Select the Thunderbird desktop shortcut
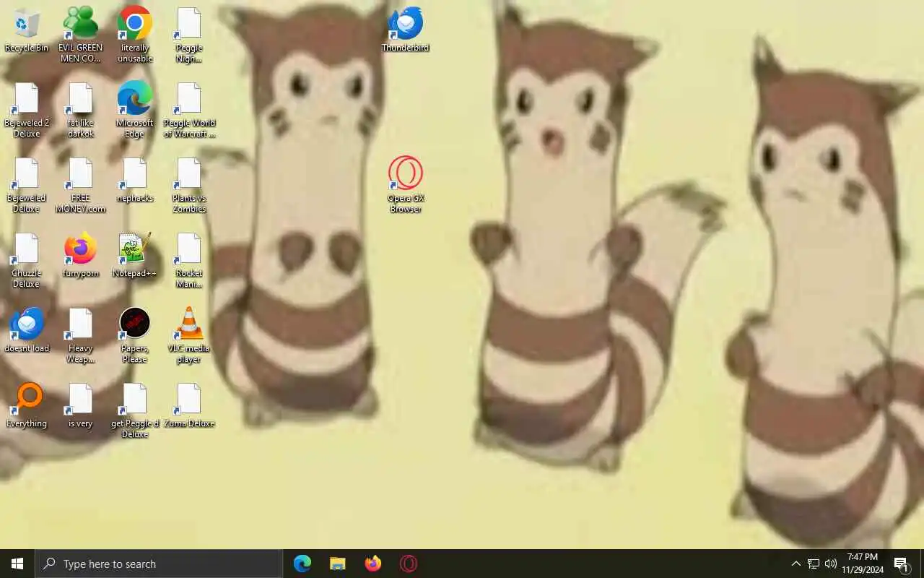This screenshot has height=578, width=924. (406, 30)
